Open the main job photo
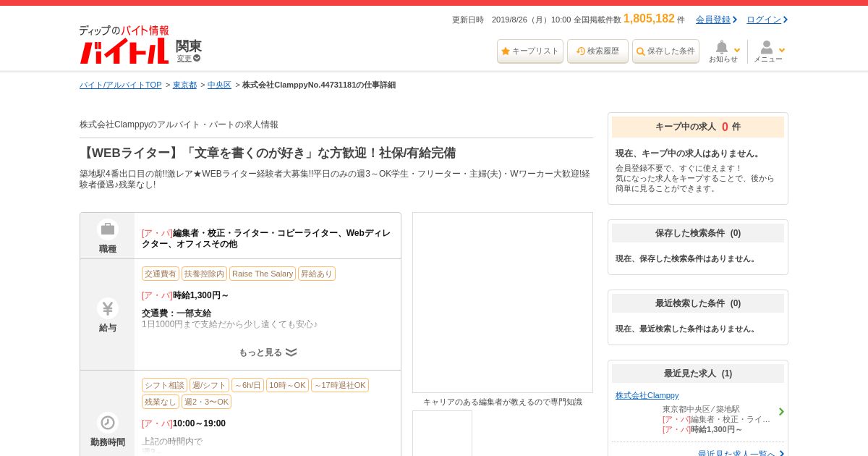This screenshot has height=456, width=868. 503,303
